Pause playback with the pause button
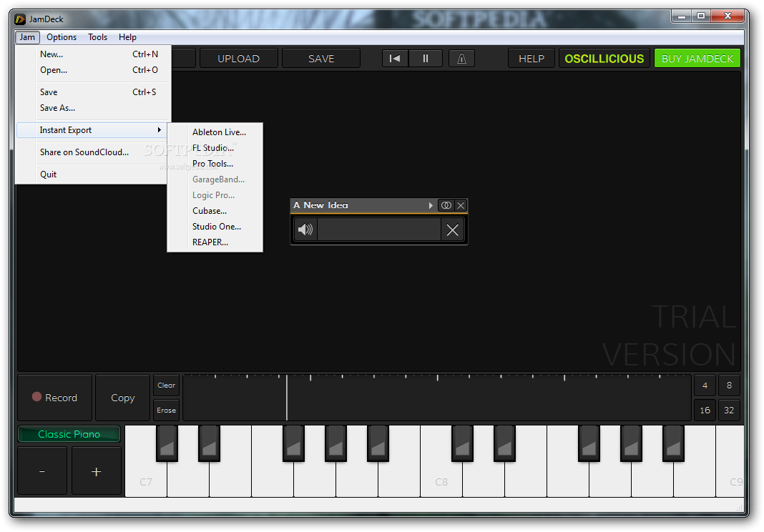 point(426,59)
